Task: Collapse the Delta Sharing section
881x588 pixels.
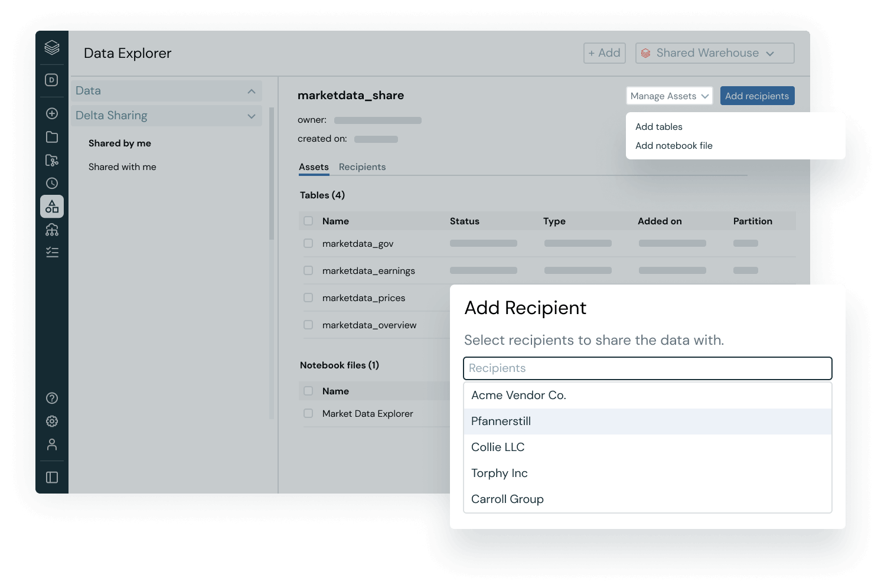Action: click(250, 116)
